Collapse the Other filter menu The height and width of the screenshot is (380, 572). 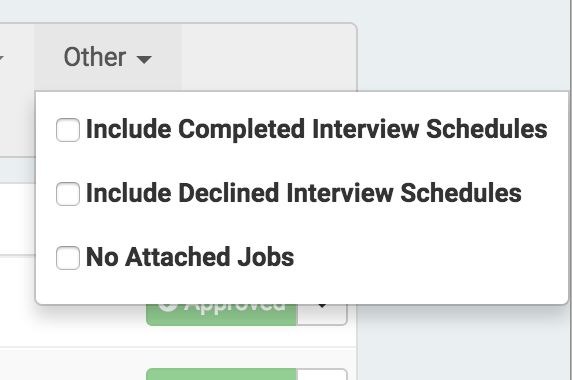108,57
